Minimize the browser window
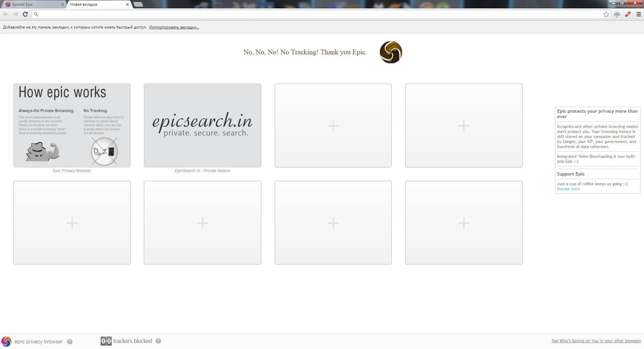 [613, 3]
